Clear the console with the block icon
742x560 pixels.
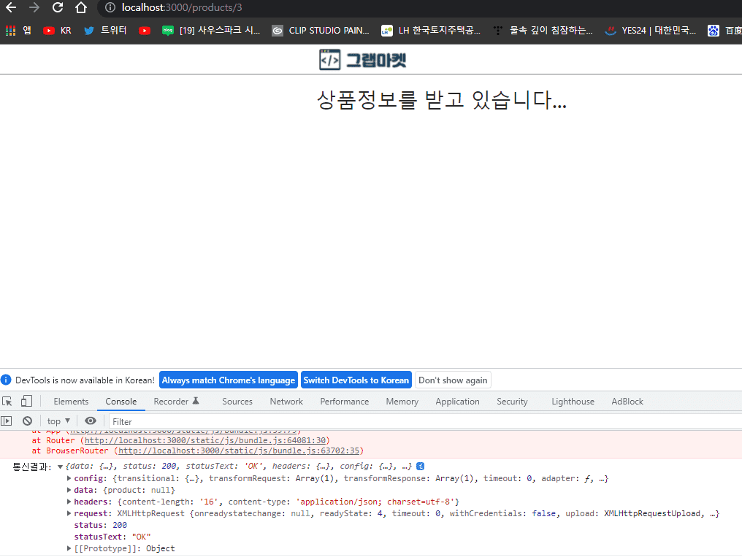(28, 421)
